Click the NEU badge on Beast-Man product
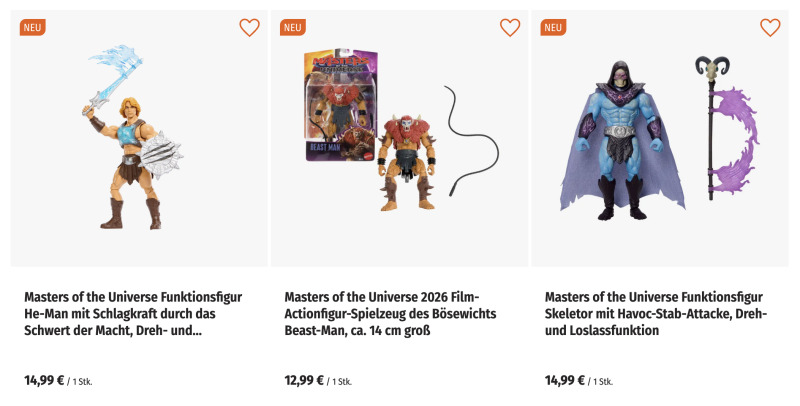The image size is (800, 406). click(x=293, y=27)
